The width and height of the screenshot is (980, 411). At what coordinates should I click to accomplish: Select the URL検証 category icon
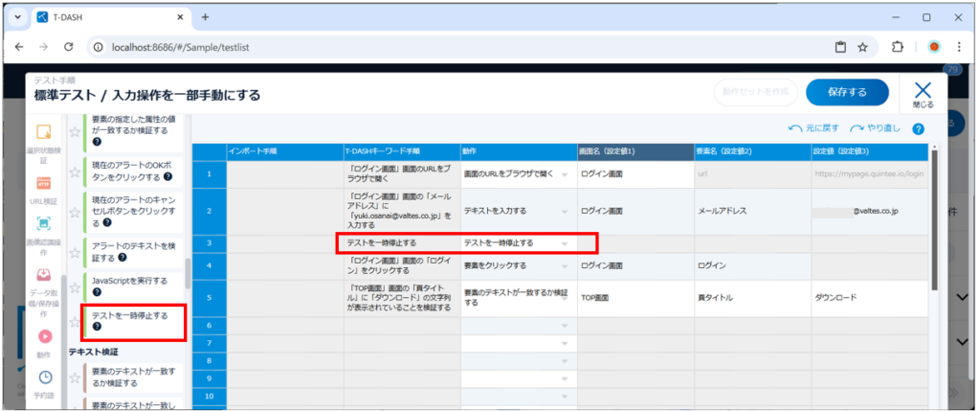43,183
